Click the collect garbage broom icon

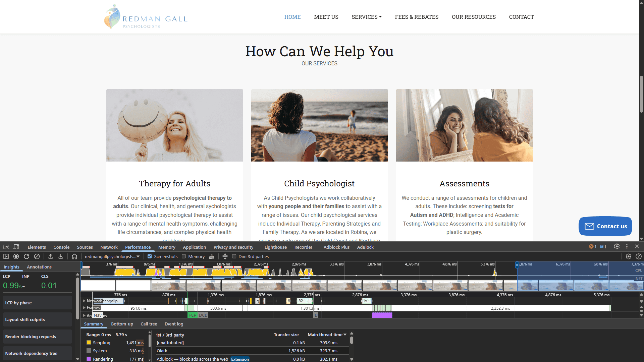(x=212, y=256)
